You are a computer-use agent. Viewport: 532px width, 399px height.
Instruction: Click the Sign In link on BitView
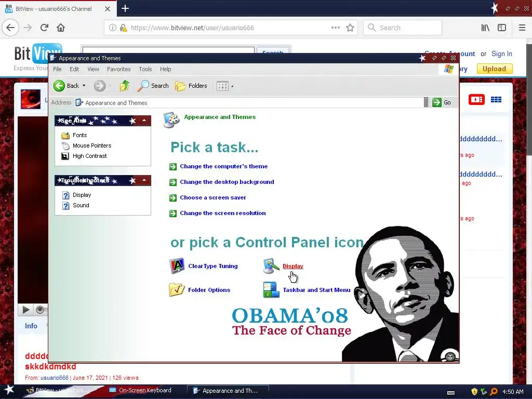501,54
